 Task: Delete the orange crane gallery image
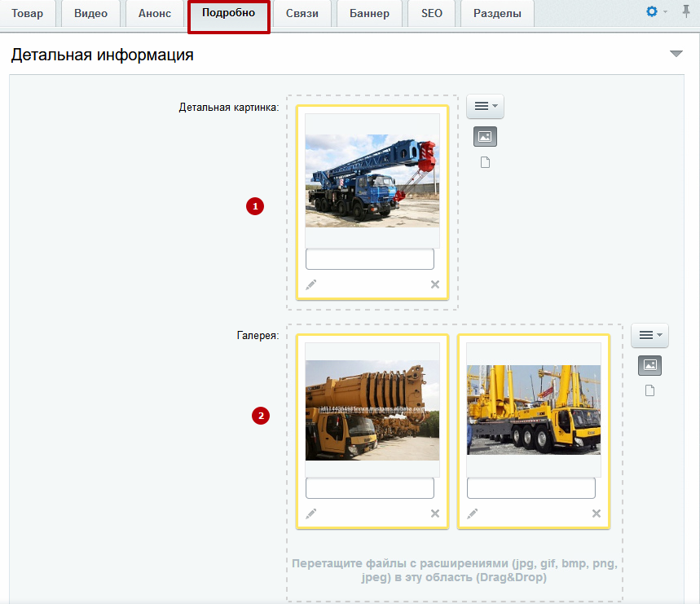435,514
